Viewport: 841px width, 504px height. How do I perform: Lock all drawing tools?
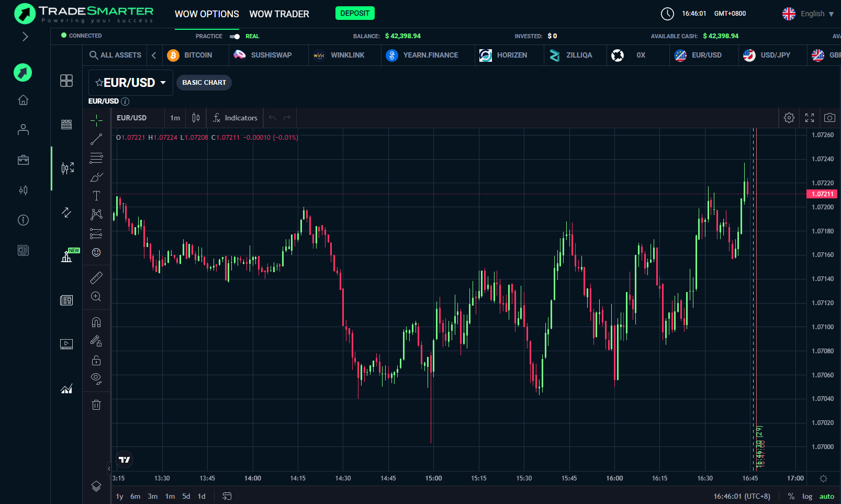point(96,360)
